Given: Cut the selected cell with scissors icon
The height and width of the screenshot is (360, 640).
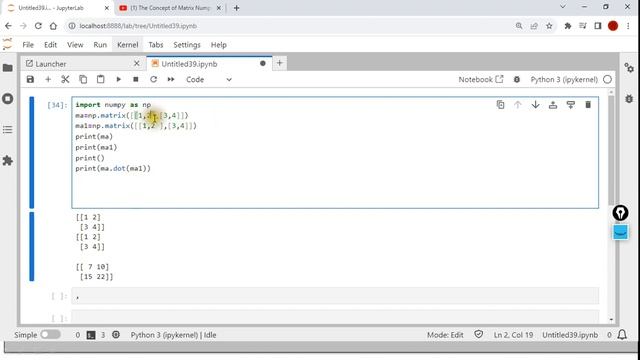Looking at the screenshot, I should point(65,80).
